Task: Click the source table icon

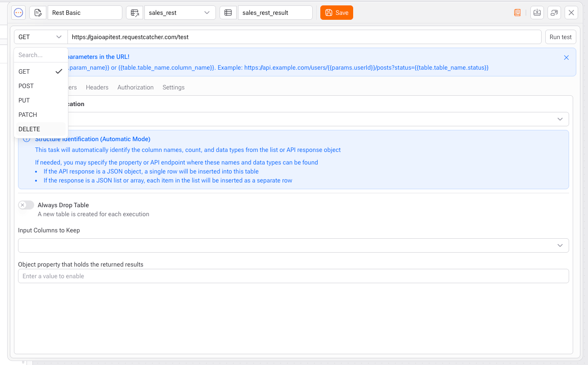Action: point(135,13)
